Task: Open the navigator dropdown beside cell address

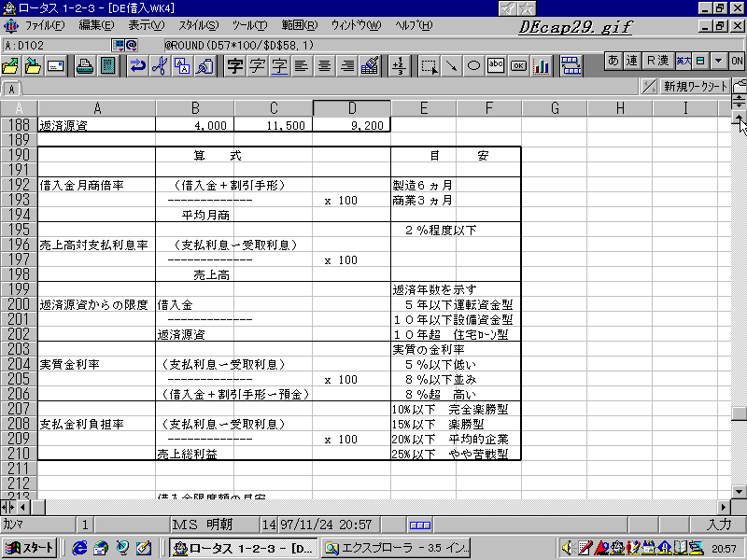Action: 118,44
